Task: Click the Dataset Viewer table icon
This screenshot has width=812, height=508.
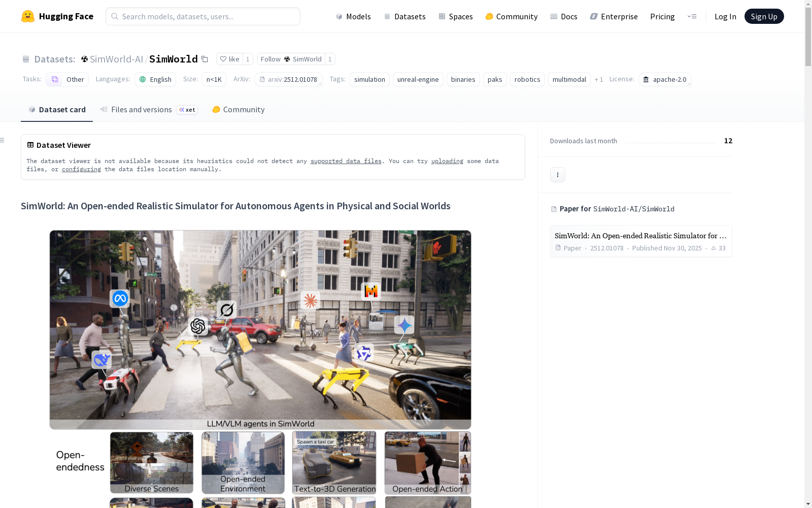Action: (30, 145)
